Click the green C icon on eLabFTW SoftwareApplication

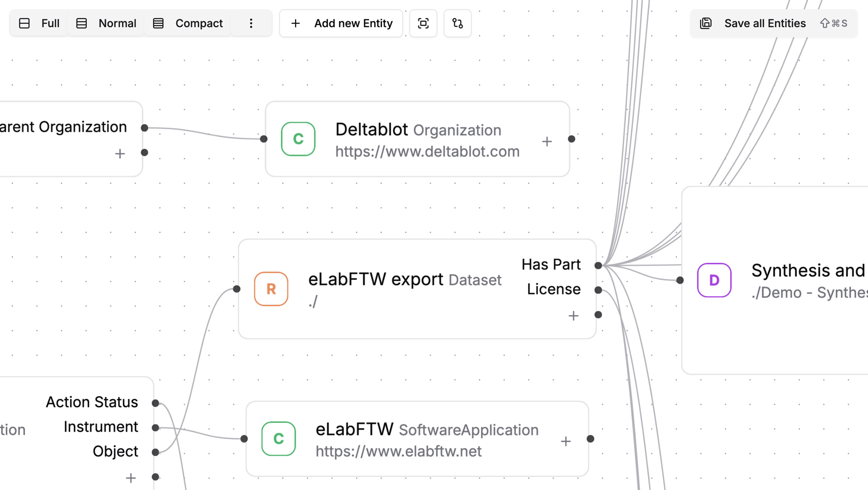pyautogui.click(x=278, y=439)
